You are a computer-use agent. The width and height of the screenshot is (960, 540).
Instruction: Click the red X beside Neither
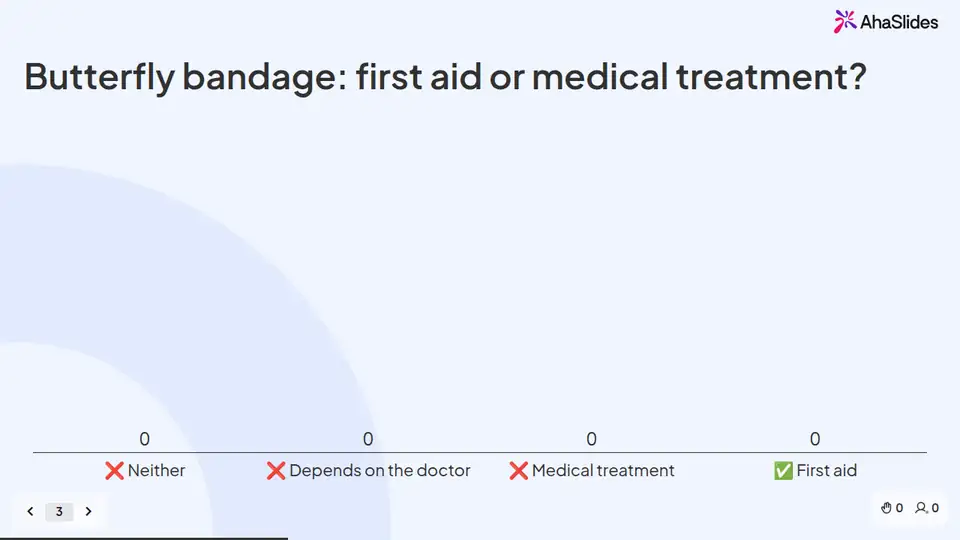(x=114, y=470)
